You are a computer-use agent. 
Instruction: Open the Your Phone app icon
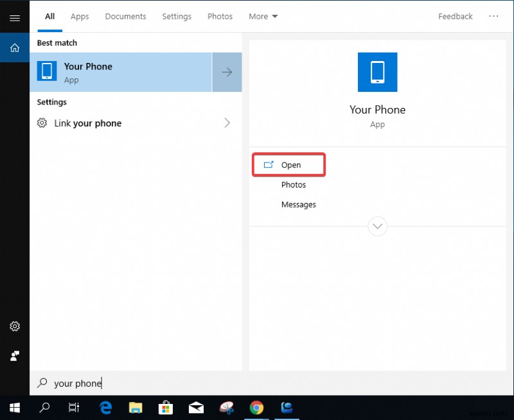[x=377, y=73]
